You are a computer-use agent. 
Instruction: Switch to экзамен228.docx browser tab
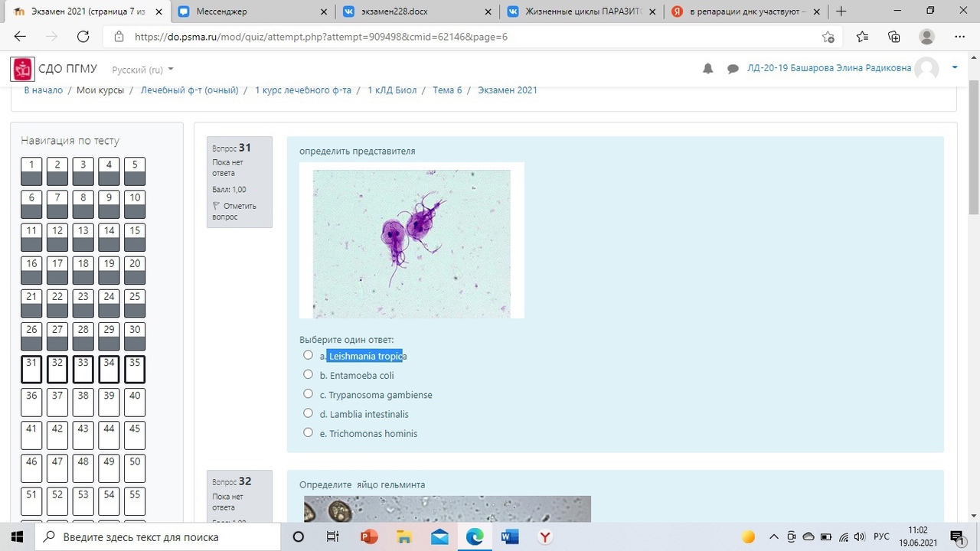416,11
